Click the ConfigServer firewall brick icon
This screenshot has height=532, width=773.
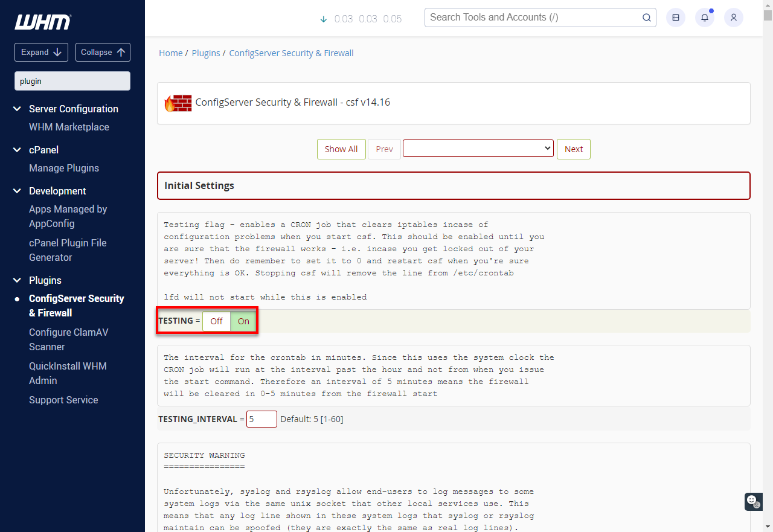[x=177, y=103]
